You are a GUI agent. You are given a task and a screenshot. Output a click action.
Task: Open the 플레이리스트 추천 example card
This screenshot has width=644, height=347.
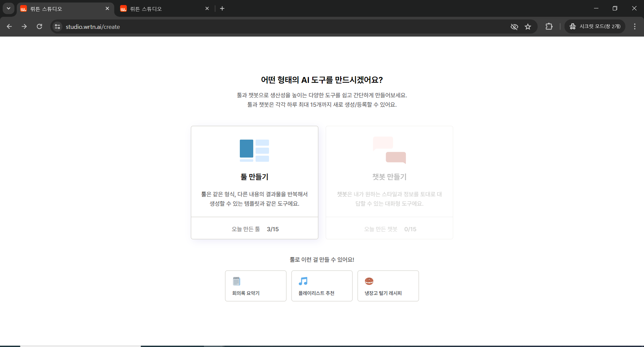[x=322, y=286]
